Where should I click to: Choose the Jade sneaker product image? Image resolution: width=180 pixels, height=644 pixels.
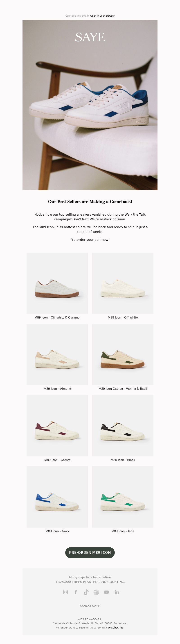tap(123, 497)
